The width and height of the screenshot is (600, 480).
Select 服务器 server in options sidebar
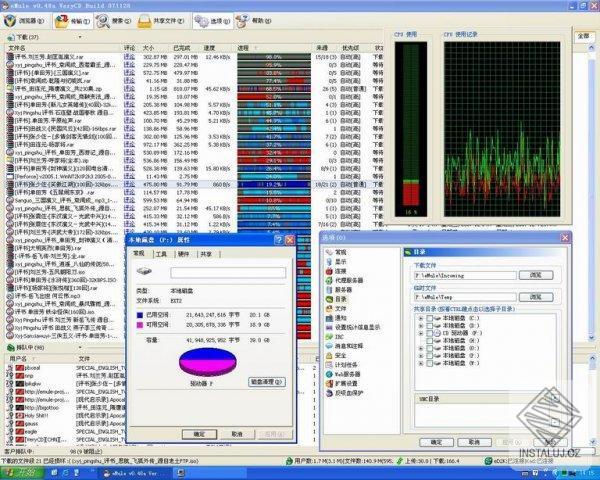(x=339, y=290)
